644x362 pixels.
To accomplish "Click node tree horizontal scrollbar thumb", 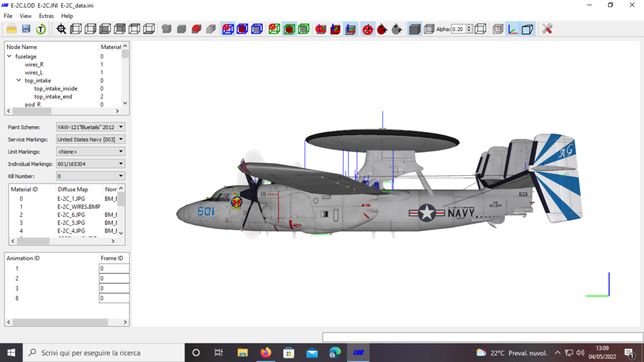I will point(32,111).
